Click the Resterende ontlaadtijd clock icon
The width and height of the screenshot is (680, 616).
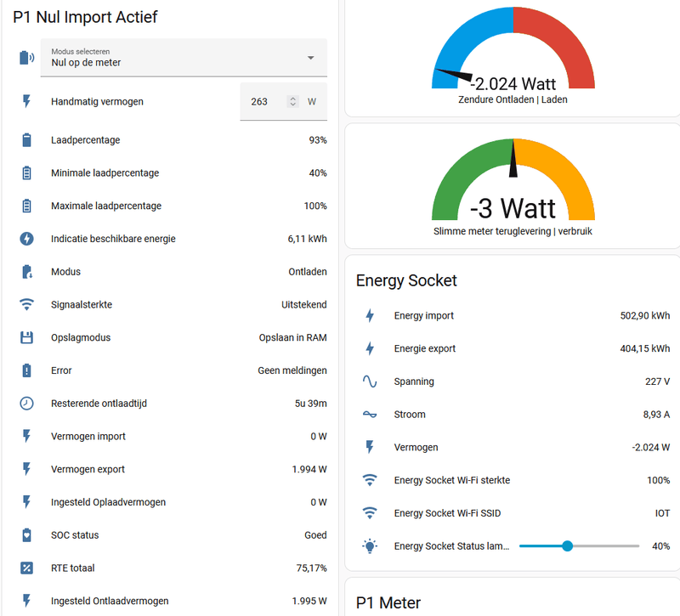[x=27, y=404]
